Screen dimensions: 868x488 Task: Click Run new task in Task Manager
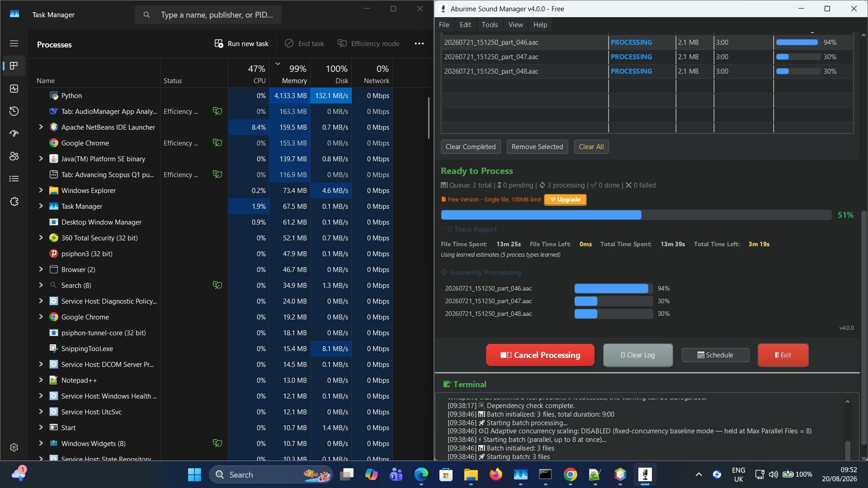click(x=241, y=44)
